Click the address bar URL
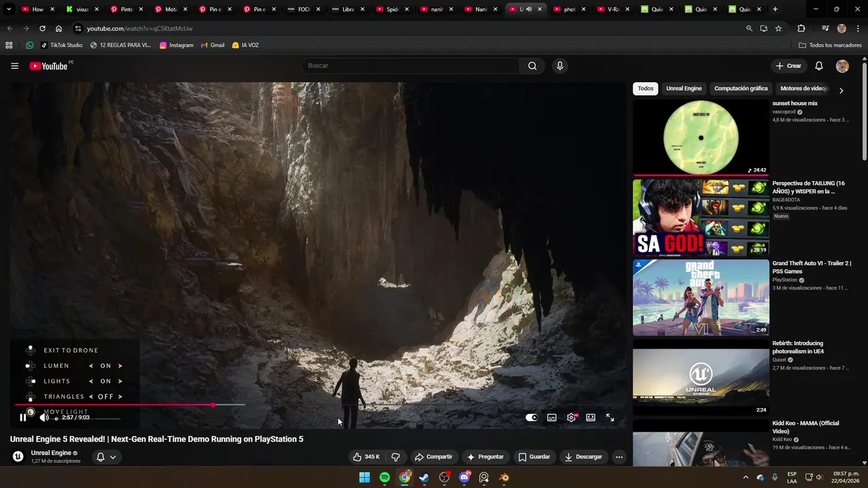The width and height of the screenshot is (868, 488). pos(140,28)
